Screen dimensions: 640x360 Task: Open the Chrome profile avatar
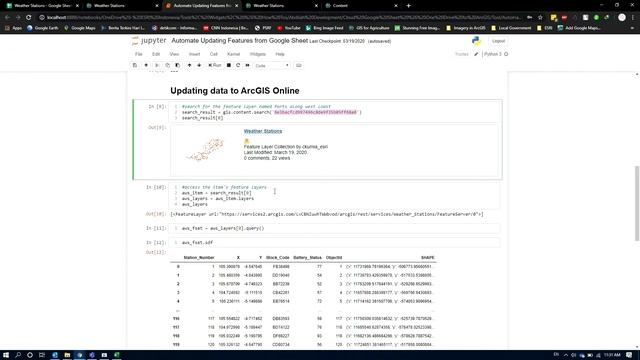coord(622,18)
